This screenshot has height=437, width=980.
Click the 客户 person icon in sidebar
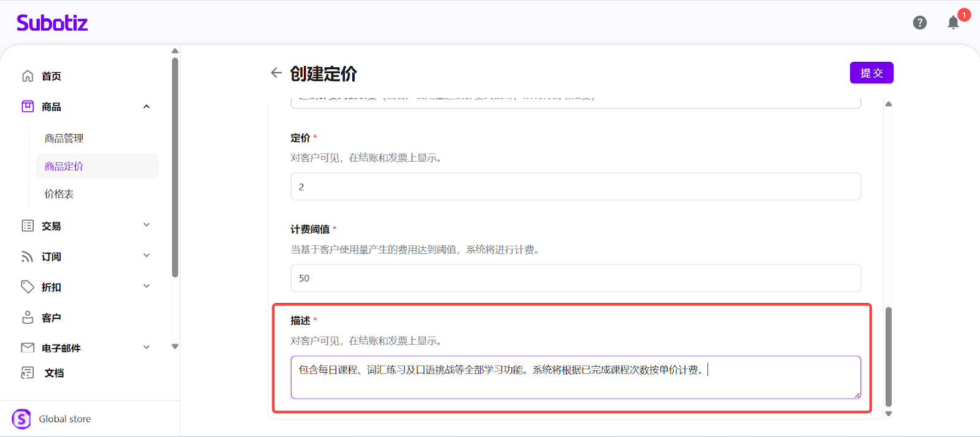click(x=28, y=318)
